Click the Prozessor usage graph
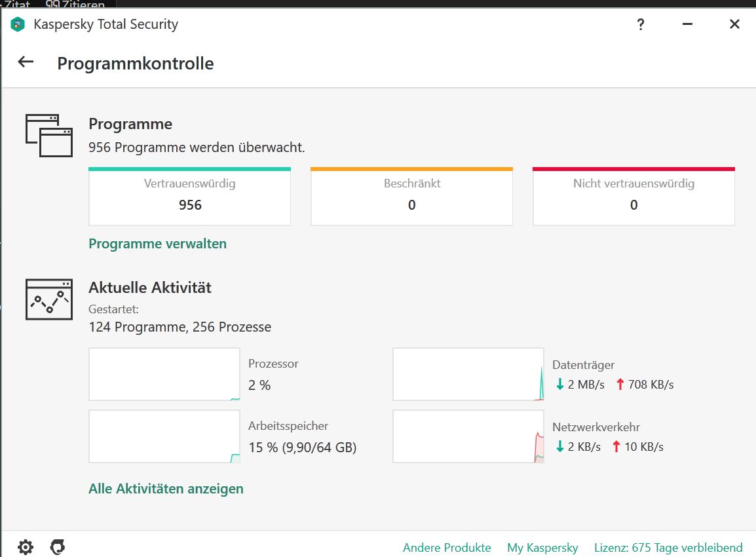 tap(164, 374)
